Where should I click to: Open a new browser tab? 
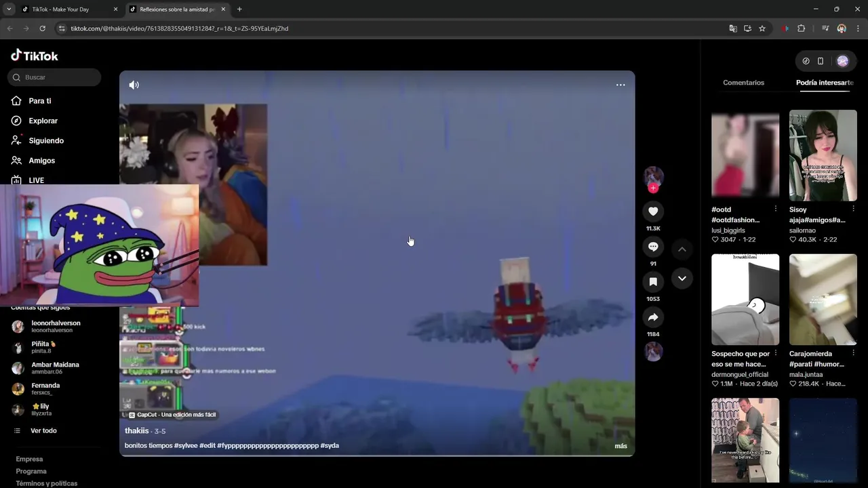pyautogui.click(x=239, y=9)
